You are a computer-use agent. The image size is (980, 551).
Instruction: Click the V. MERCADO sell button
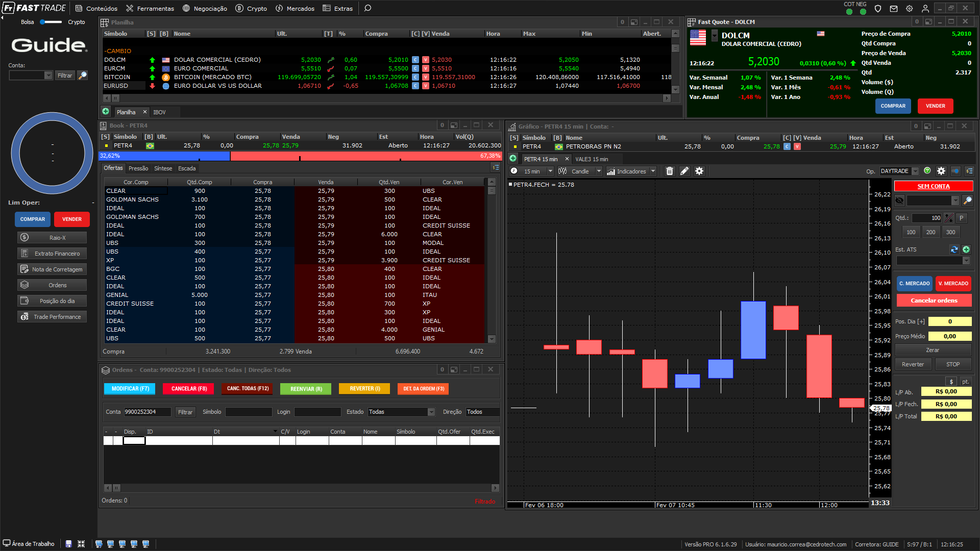pyautogui.click(x=953, y=284)
